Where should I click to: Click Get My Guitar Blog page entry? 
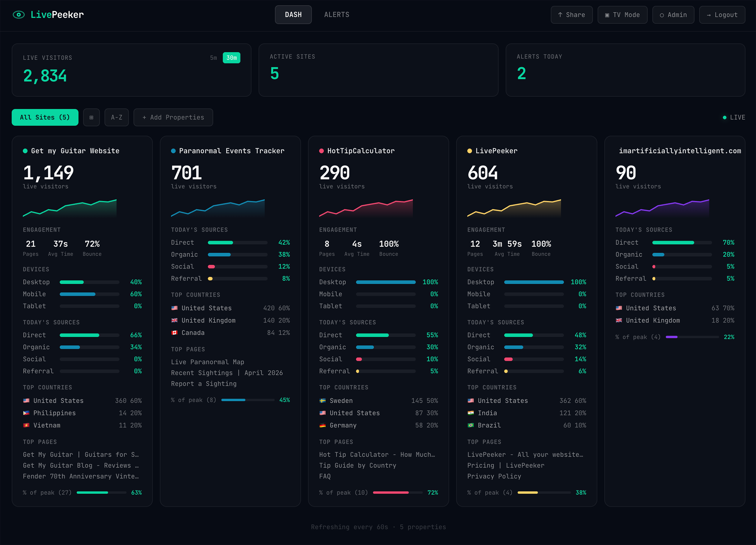point(81,465)
